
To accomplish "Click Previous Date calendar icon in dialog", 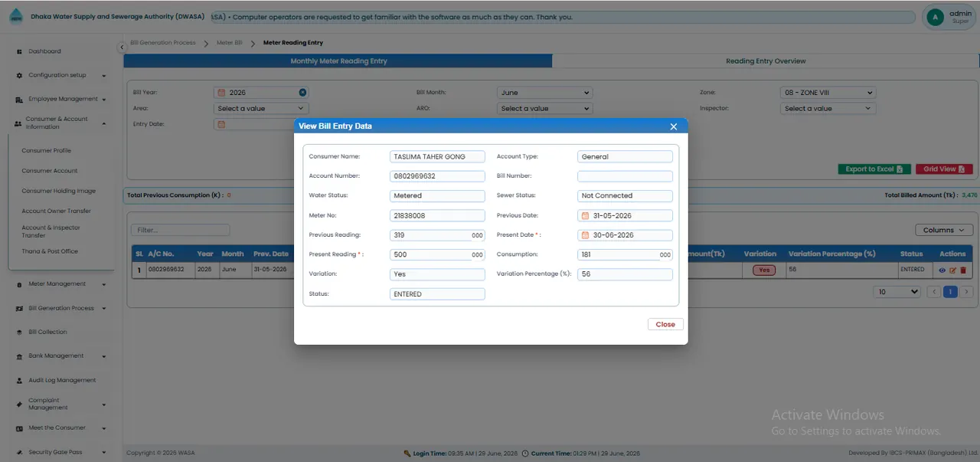I will point(586,215).
